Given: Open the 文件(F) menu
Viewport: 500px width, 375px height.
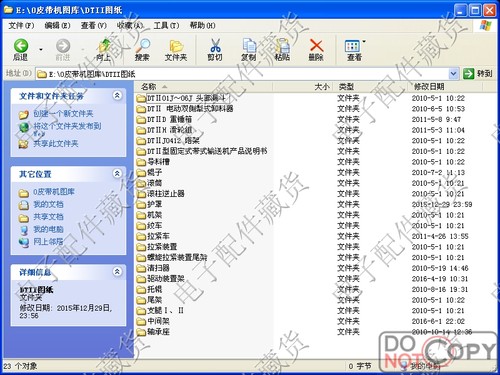Looking at the screenshot, I should pyautogui.click(x=21, y=25).
